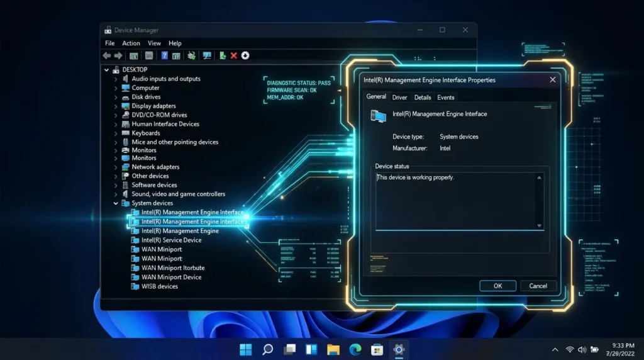Open the Help menu

click(x=175, y=43)
